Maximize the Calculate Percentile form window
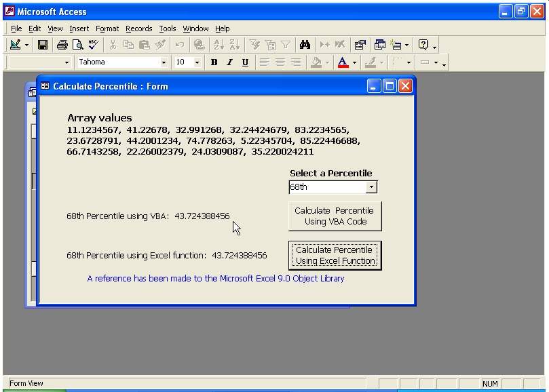 390,86
